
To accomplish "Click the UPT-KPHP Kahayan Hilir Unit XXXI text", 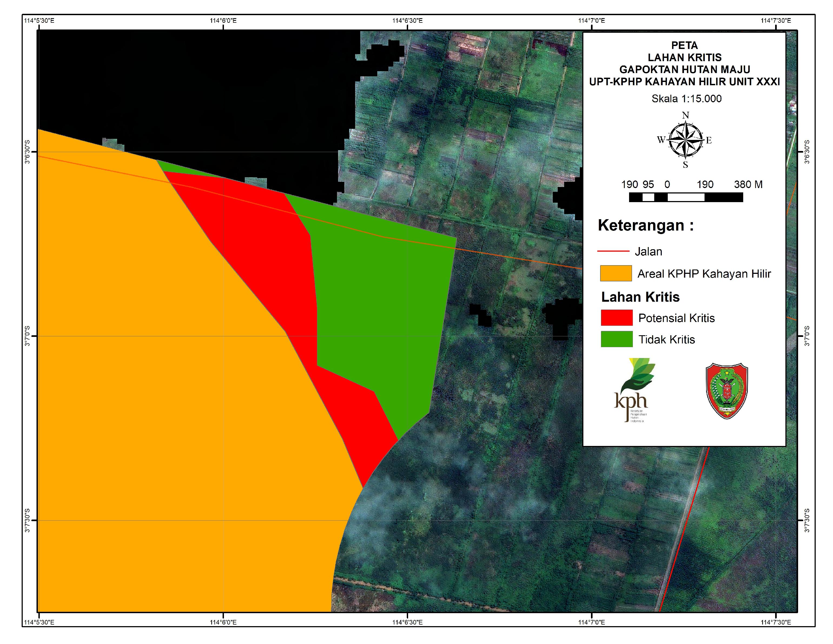I will coord(685,82).
